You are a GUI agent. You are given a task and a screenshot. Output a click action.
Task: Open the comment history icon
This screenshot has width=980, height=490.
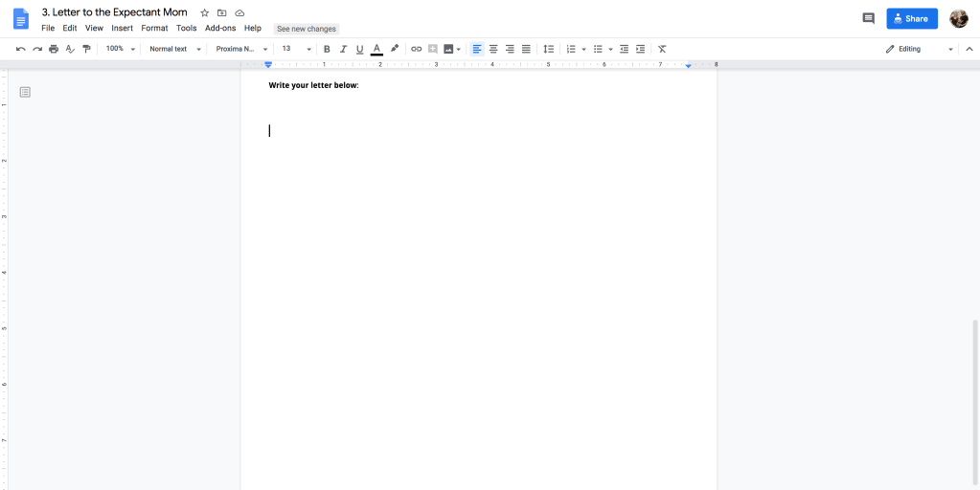868,18
